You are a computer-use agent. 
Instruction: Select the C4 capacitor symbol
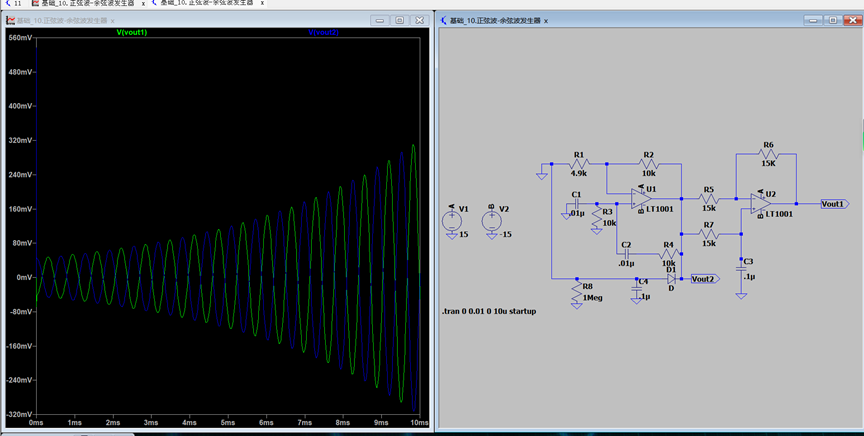tap(636, 289)
